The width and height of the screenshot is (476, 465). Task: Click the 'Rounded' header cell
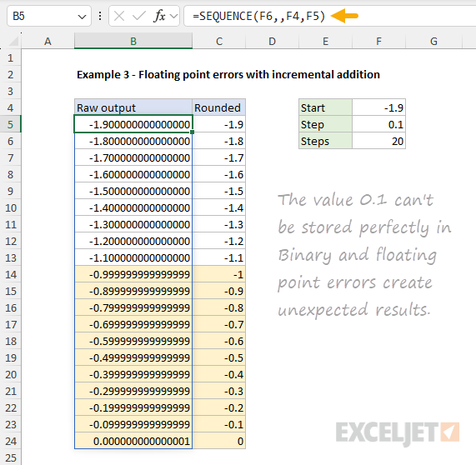pyautogui.click(x=219, y=107)
